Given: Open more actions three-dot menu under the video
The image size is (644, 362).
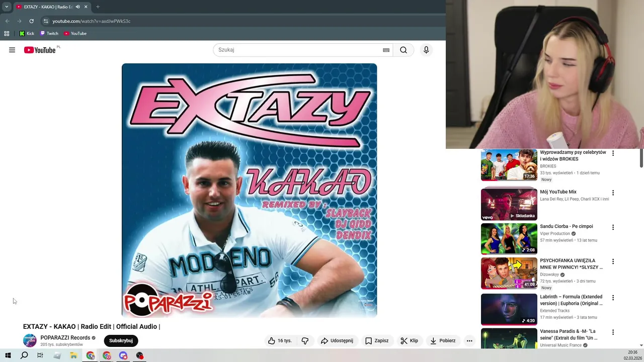Looking at the screenshot, I should coord(469,340).
